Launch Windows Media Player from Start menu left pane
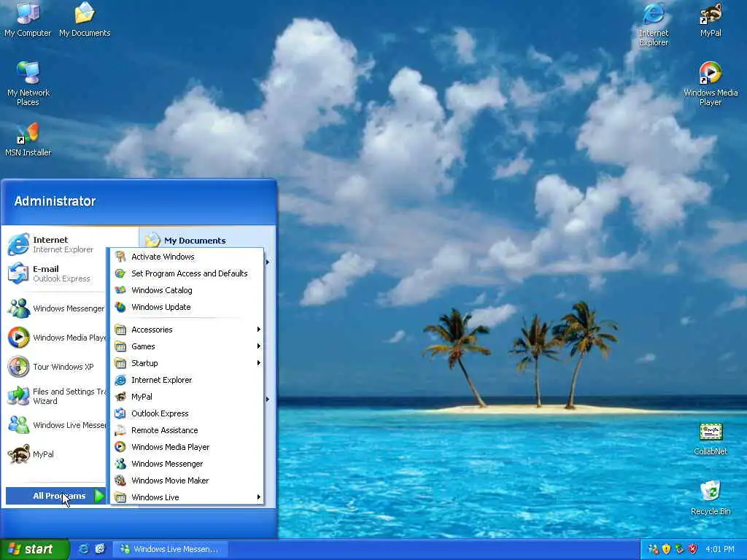Viewport: 747px width, 560px height. coord(55,338)
